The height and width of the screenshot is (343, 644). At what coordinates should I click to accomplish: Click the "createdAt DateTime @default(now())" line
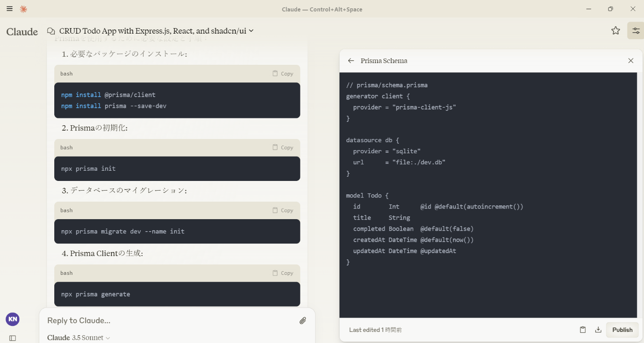click(413, 240)
